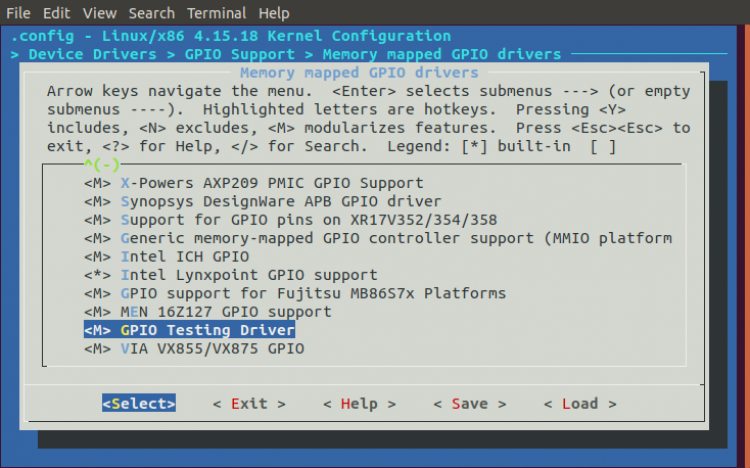Open the View menu
This screenshot has height=468, width=750.
pos(100,13)
